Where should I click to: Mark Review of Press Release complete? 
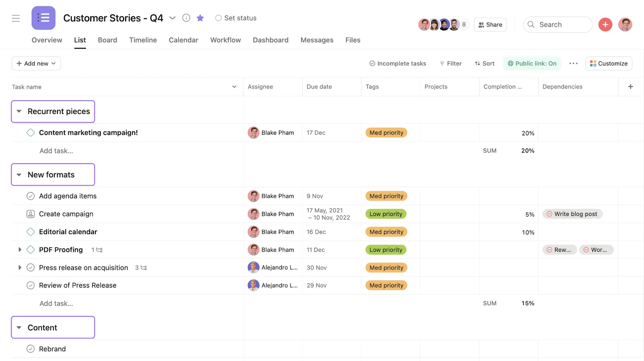click(x=31, y=286)
